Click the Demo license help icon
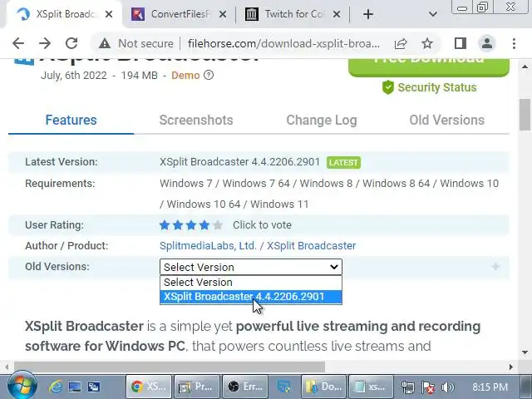 click(x=209, y=75)
